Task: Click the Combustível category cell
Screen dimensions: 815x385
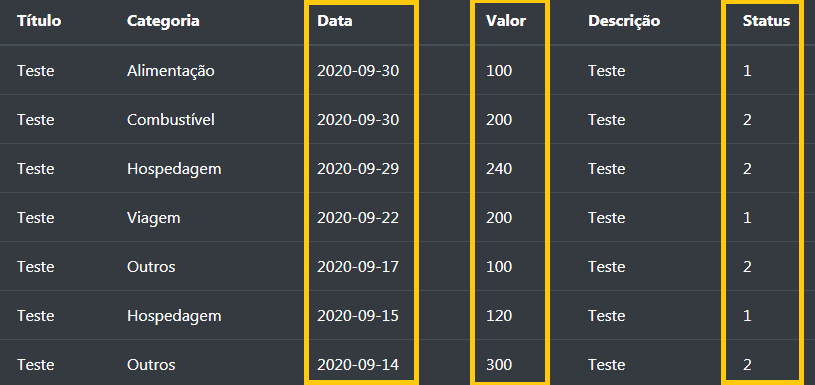Action: pyautogui.click(x=170, y=120)
